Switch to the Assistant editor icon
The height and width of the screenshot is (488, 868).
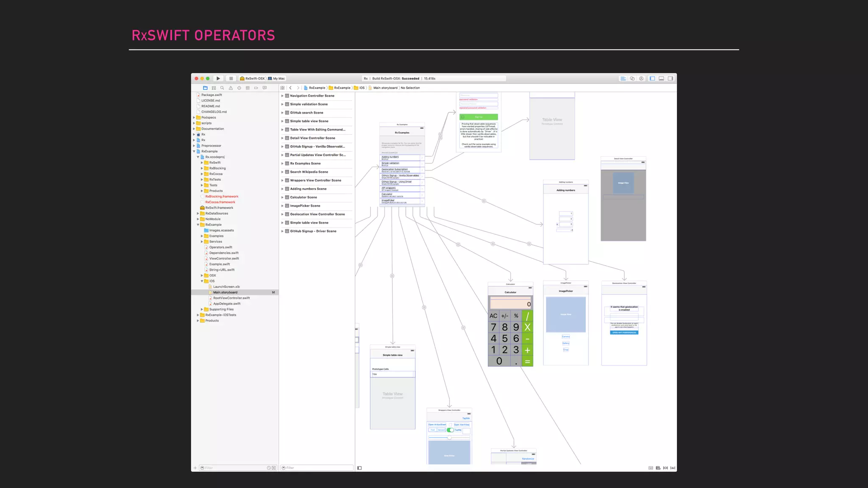point(632,78)
